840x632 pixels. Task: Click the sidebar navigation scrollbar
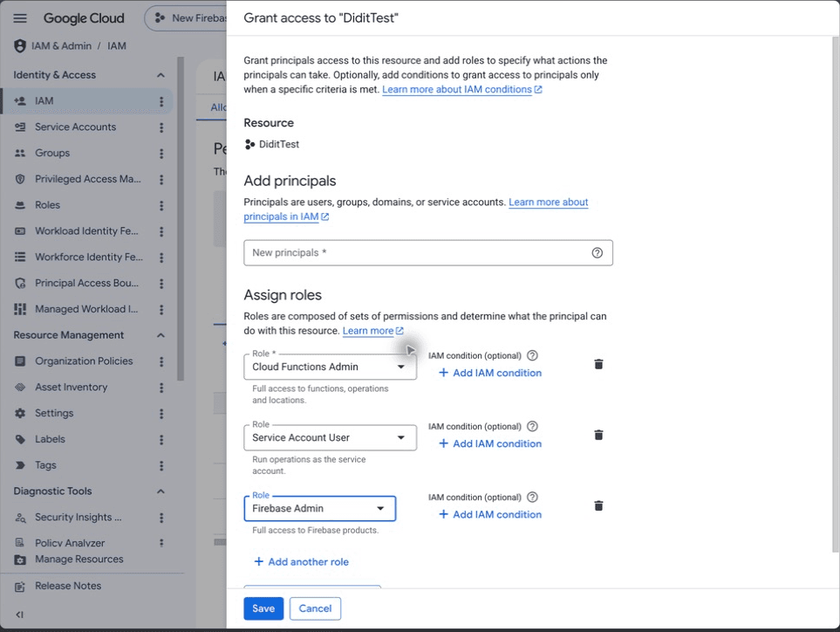point(181,219)
